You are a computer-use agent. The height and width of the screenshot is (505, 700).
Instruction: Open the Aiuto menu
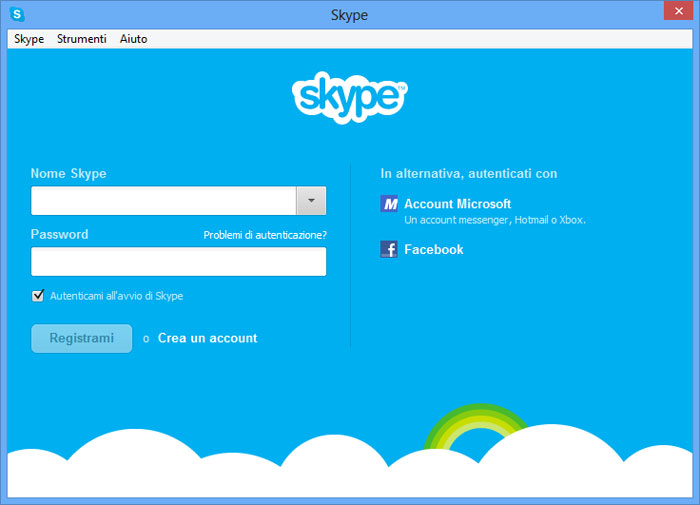(x=133, y=39)
